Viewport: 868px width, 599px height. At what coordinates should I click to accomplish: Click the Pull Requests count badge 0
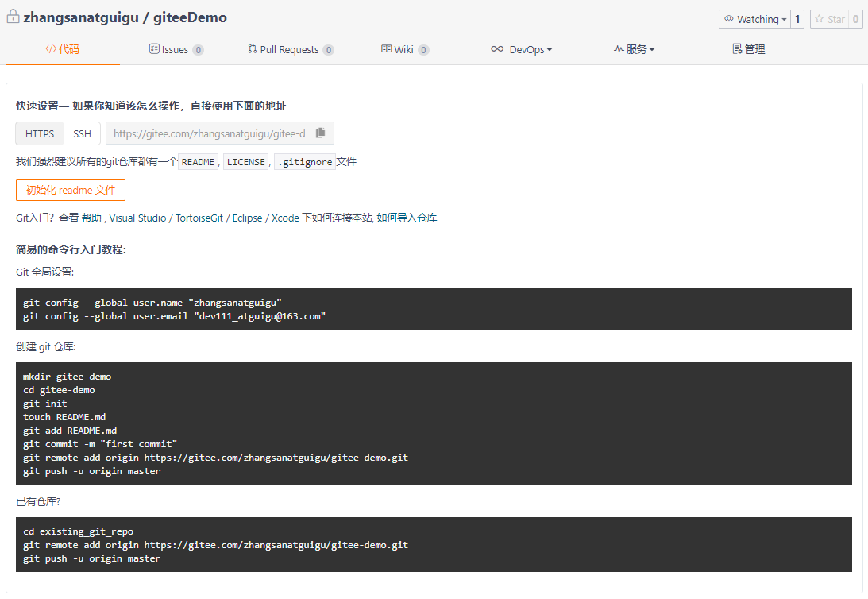[x=328, y=50]
